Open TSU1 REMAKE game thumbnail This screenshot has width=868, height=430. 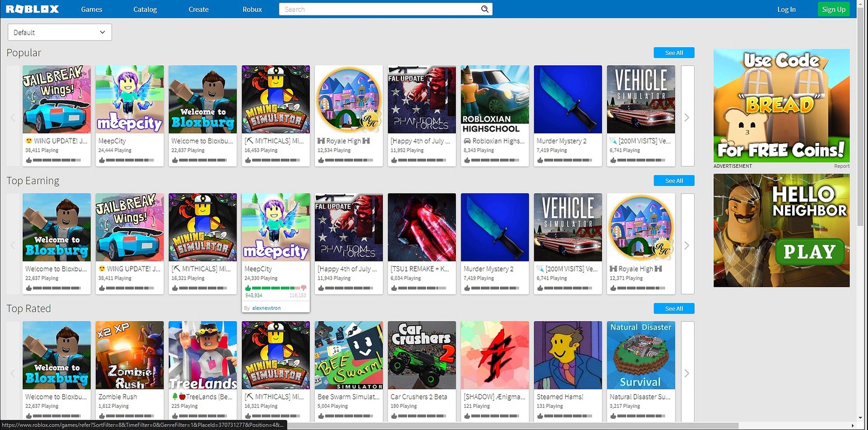pos(422,227)
